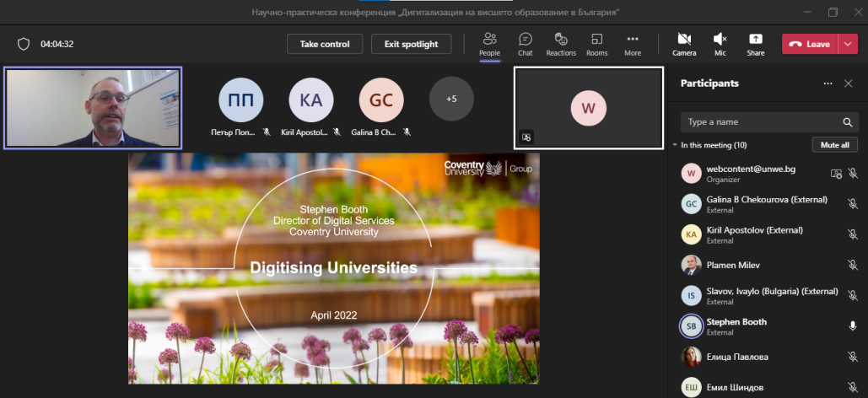868x398 pixels.
Task: Click mic icon for webcontent@unwe.bg
Action: (x=853, y=174)
